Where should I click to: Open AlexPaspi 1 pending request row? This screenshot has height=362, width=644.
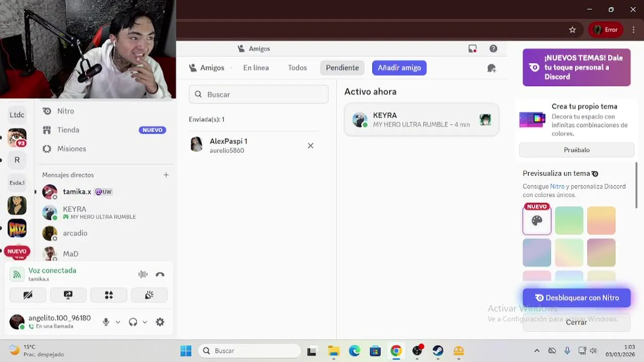click(254, 145)
